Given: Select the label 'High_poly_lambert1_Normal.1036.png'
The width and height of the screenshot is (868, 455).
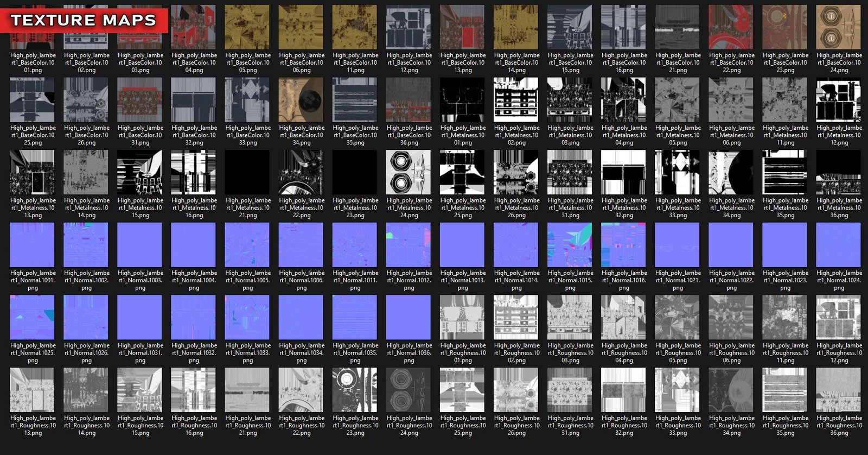Looking at the screenshot, I should tap(409, 353).
